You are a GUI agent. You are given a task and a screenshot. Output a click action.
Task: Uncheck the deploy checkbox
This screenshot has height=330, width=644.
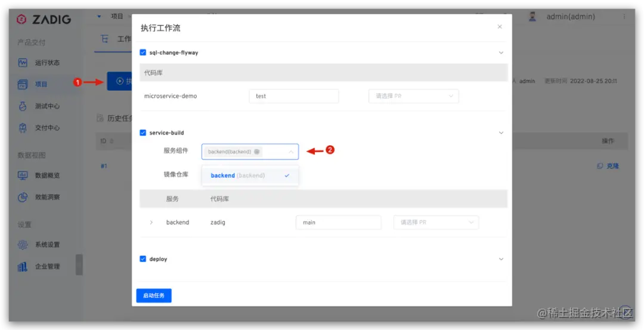click(143, 259)
